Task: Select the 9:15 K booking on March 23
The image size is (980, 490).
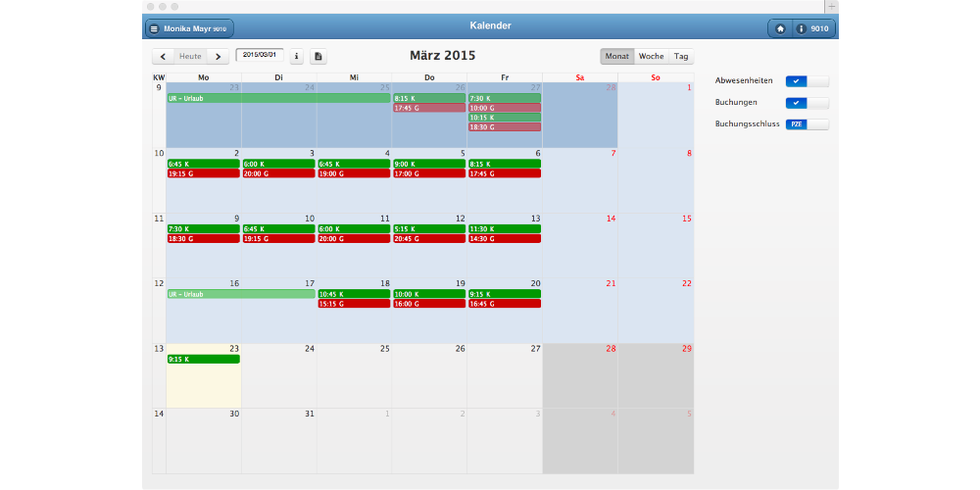Action: point(203,360)
